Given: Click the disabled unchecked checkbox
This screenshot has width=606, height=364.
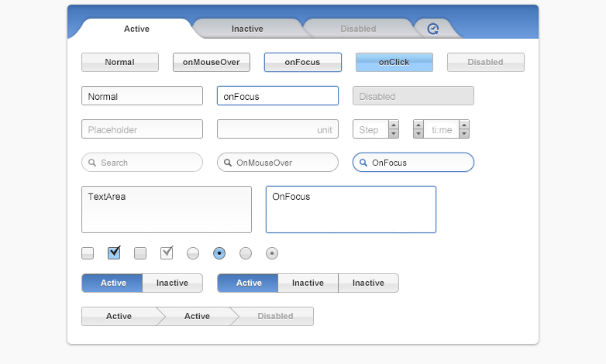Looking at the screenshot, I should click(x=140, y=253).
